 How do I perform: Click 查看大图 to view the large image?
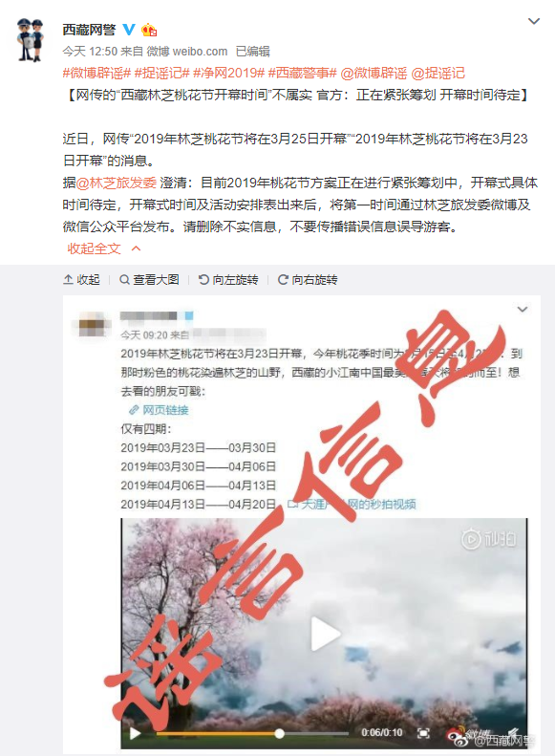click(x=149, y=280)
